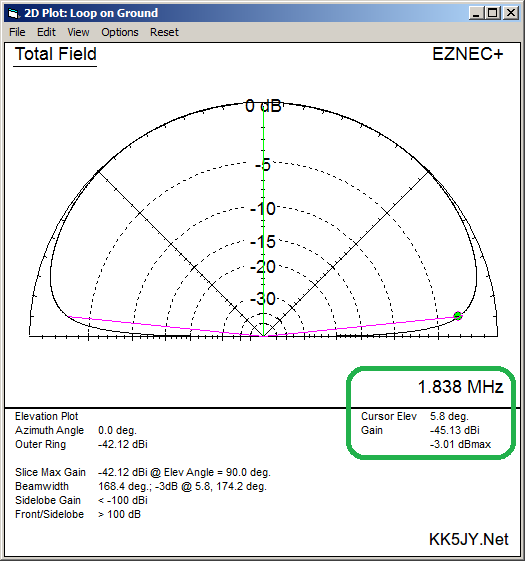Viewport: 525px width, 561px height.
Task: Click the Beamwidth 168.4 deg. readout
Action: [182, 486]
